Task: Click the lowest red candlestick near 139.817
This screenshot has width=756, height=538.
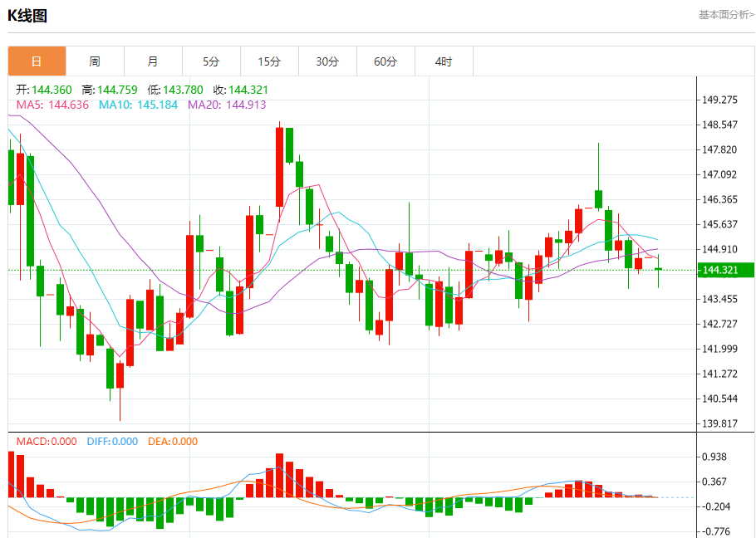Action: (x=120, y=375)
